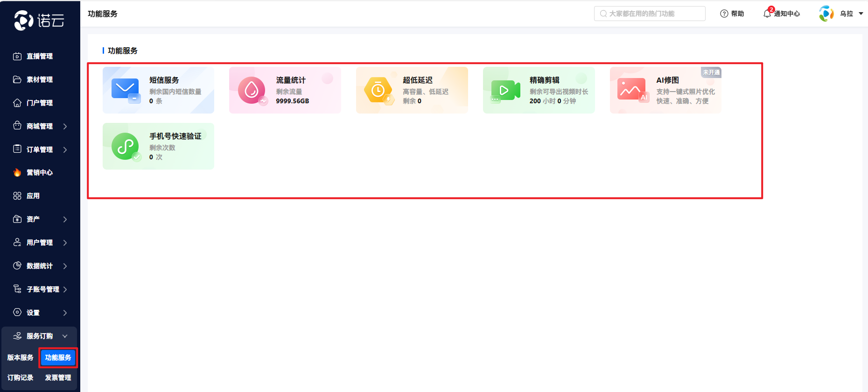Open the traffic statistics droplet icon
Screen dimensions: 868x392
tap(252, 90)
